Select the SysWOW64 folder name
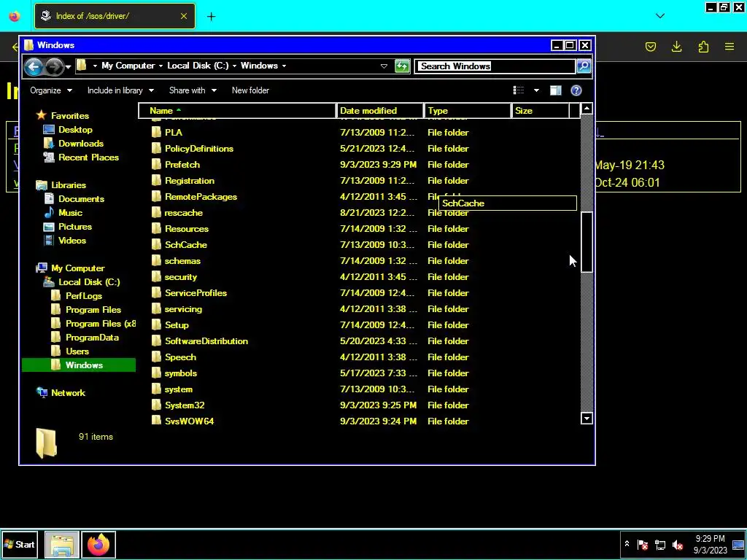This screenshot has height=560, width=747. pyautogui.click(x=189, y=421)
